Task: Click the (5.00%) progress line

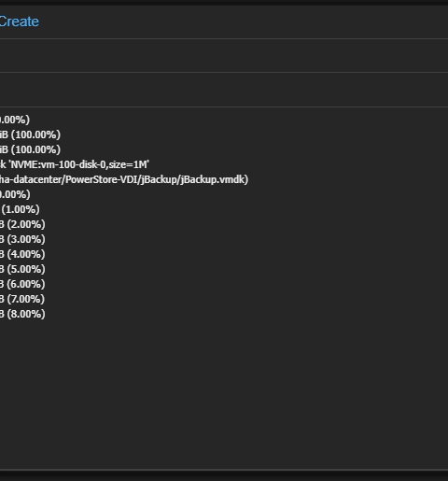Action: click(x=22, y=269)
